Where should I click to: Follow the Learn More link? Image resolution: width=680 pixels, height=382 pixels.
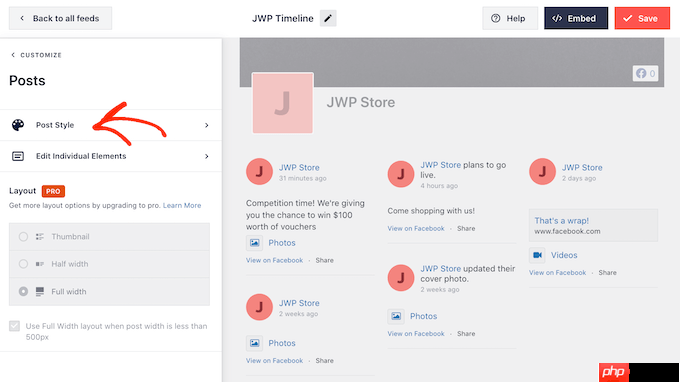point(182,206)
